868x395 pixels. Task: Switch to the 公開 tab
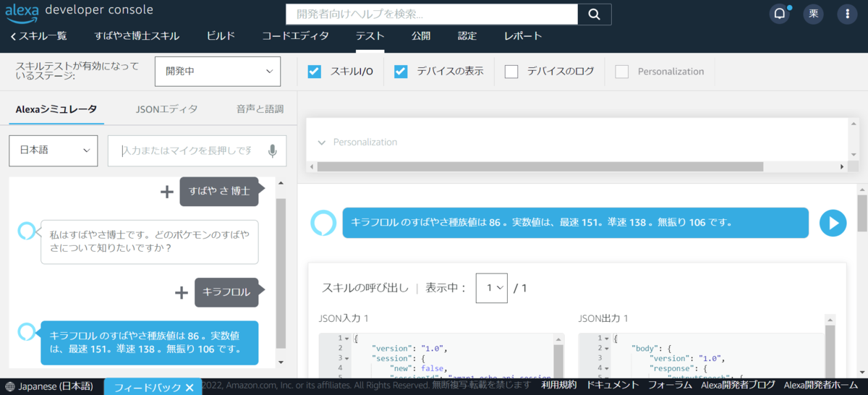pos(421,36)
